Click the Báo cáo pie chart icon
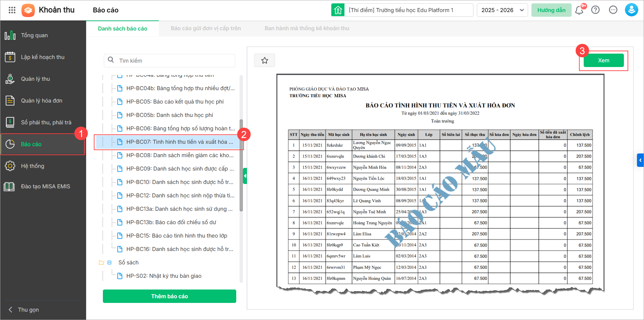Screen dimensions: 644x320 10,144
